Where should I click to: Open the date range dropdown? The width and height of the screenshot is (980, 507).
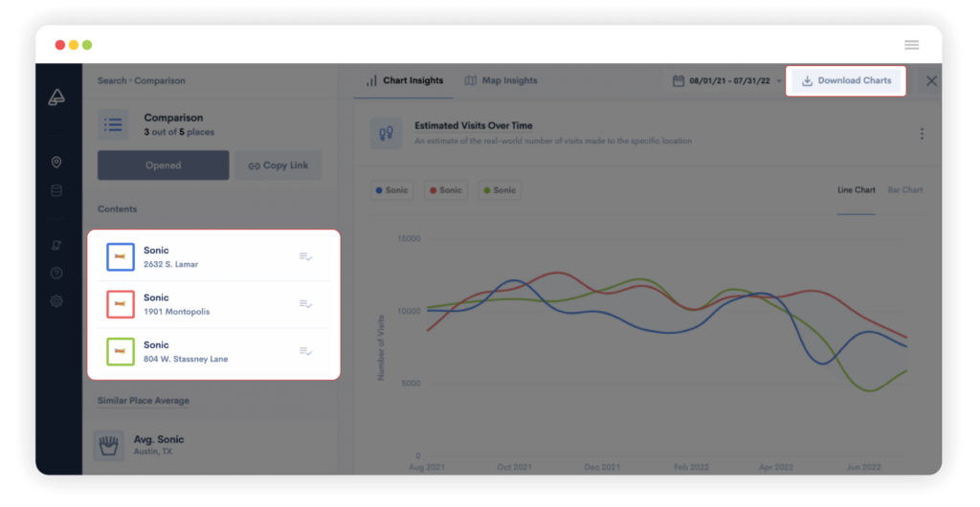click(x=727, y=80)
